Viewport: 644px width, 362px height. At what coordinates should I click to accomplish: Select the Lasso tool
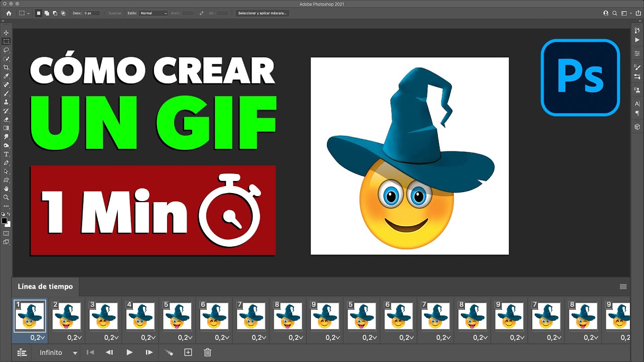point(6,50)
